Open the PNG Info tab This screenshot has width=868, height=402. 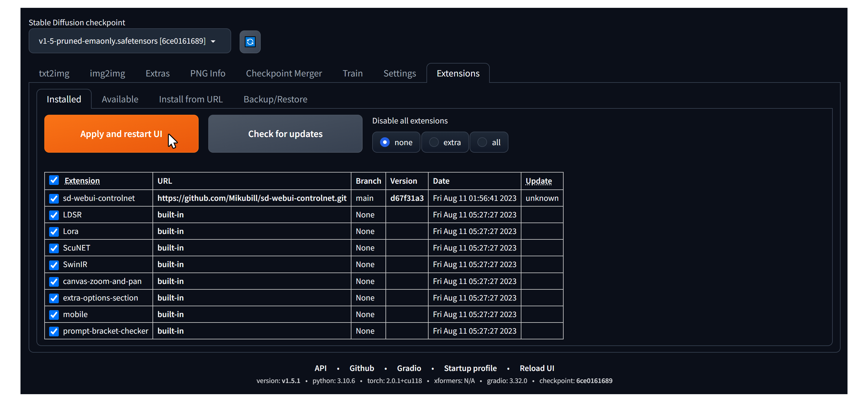tap(208, 73)
